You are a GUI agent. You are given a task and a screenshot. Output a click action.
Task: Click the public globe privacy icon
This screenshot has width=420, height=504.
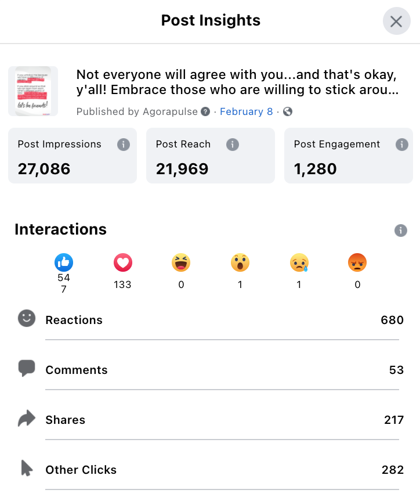click(288, 111)
